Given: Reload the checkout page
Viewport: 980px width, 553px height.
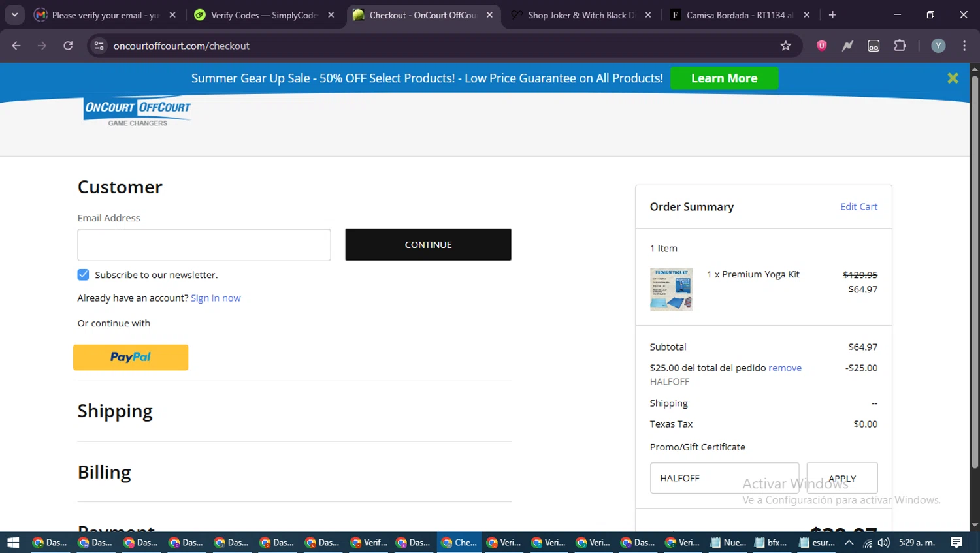Looking at the screenshot, I should (68, 46).
